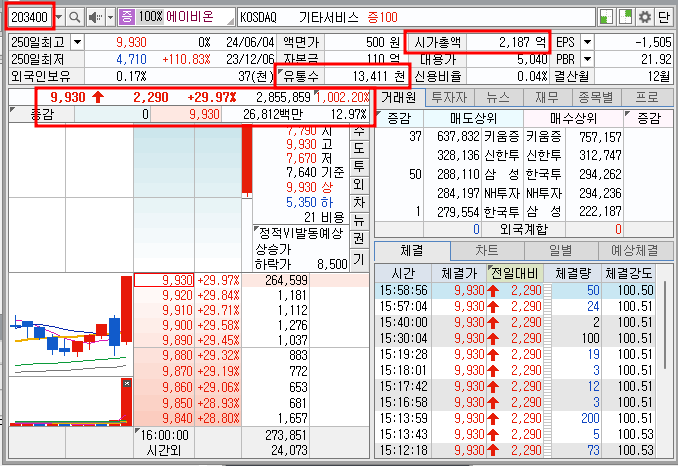Screen dimensions: 678x466
Task: Click the vertical 차 side button
Action: 359,203
